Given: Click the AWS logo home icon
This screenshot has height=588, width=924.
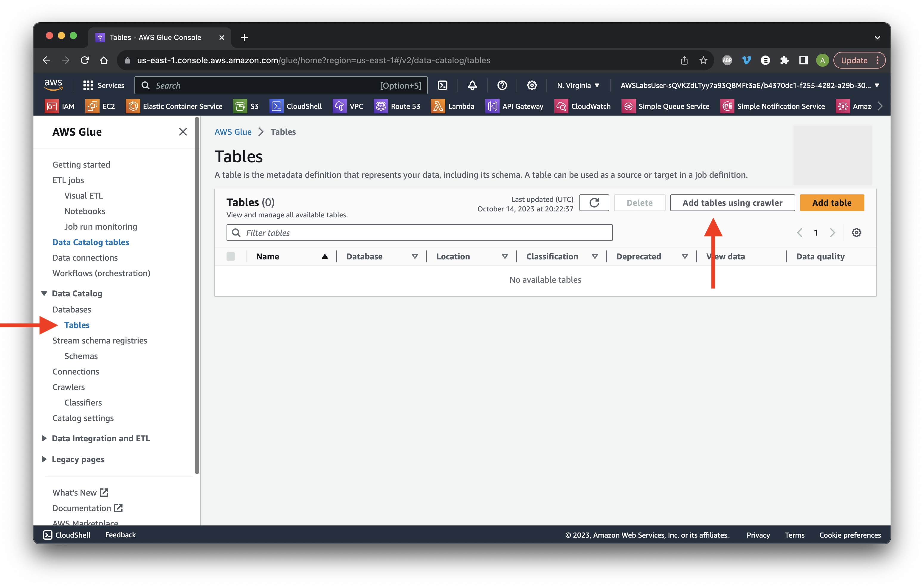Looking at the screenshot, I should coord(53,85).
